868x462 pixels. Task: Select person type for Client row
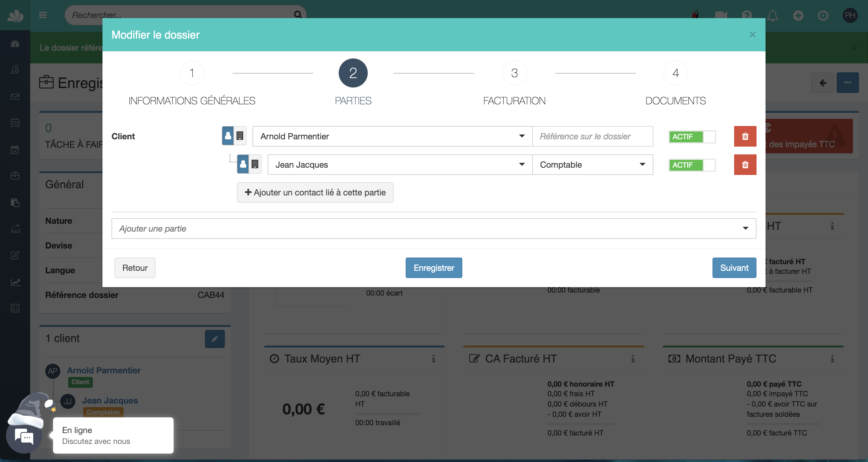(x=228, y=136)
